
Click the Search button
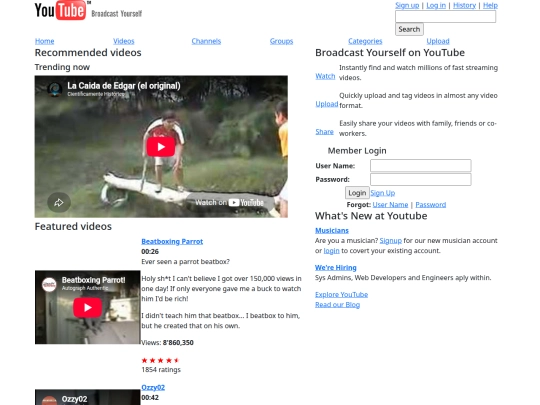click(409, 29)
